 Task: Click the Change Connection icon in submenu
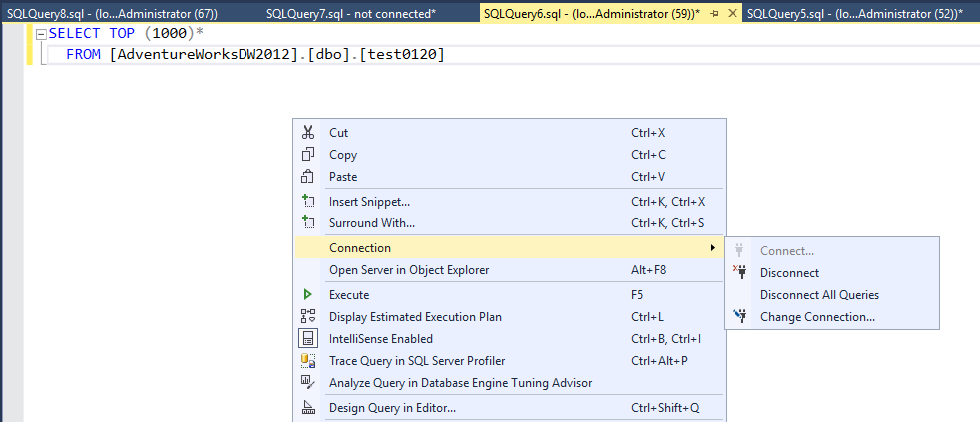click(x=740, y=316)
